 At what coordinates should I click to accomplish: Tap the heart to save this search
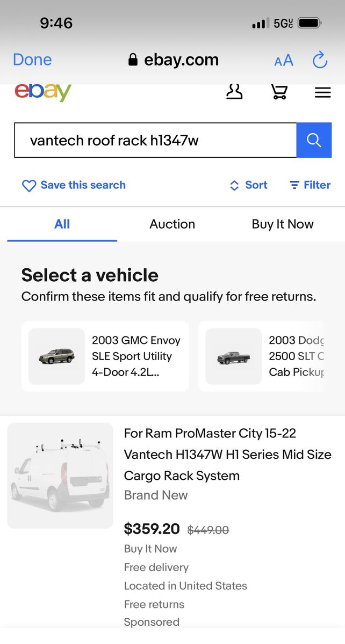(28, 186)
